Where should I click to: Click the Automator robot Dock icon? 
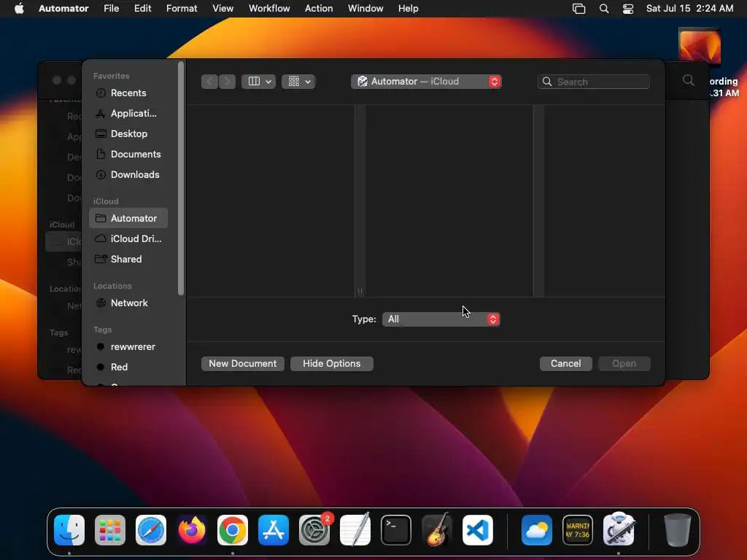coord(619,530)
